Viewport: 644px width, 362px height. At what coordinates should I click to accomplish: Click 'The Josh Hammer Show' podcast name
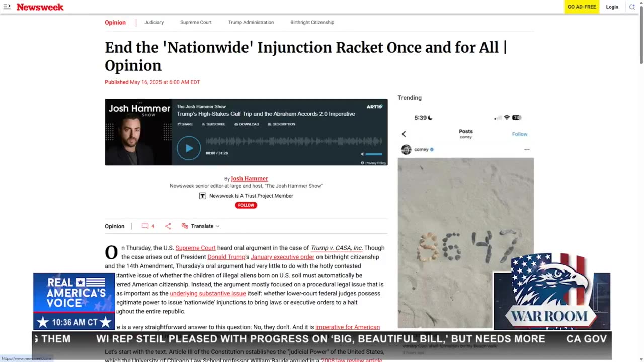click(201, 107)
